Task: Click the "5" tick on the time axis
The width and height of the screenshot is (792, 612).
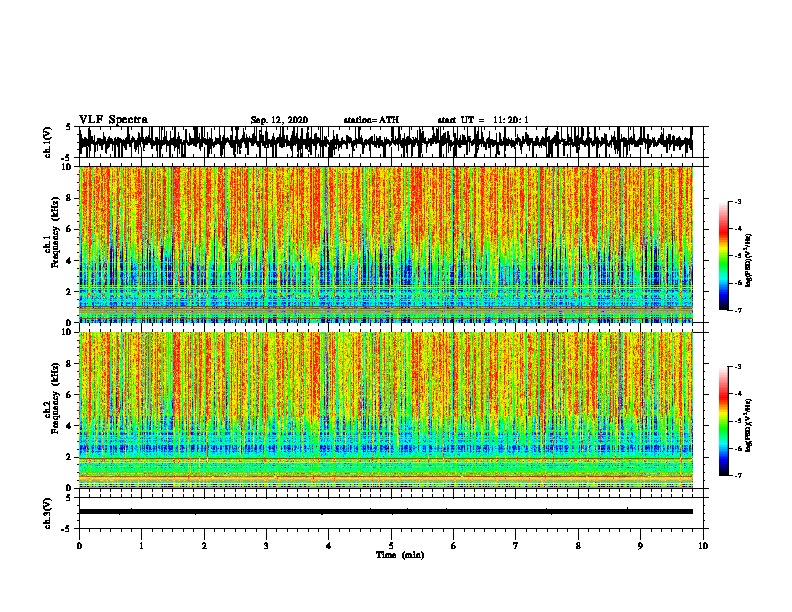Action: coord(391,546)
